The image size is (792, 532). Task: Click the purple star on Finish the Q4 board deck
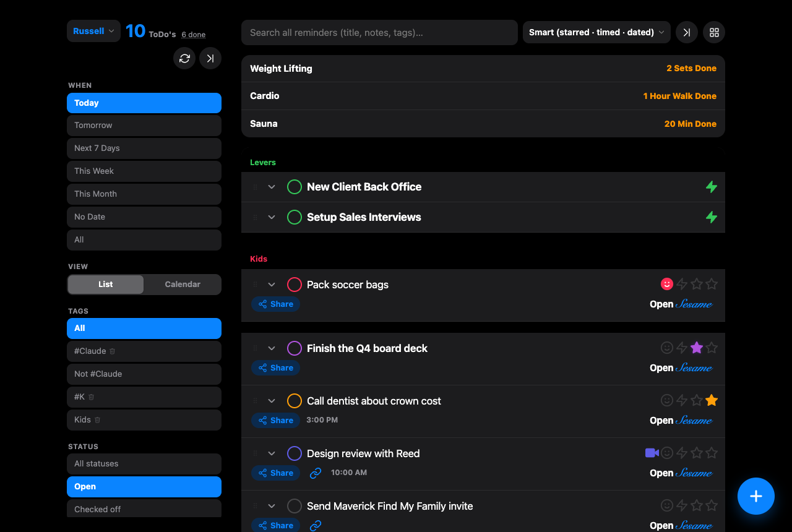click(x=697, y=348)
